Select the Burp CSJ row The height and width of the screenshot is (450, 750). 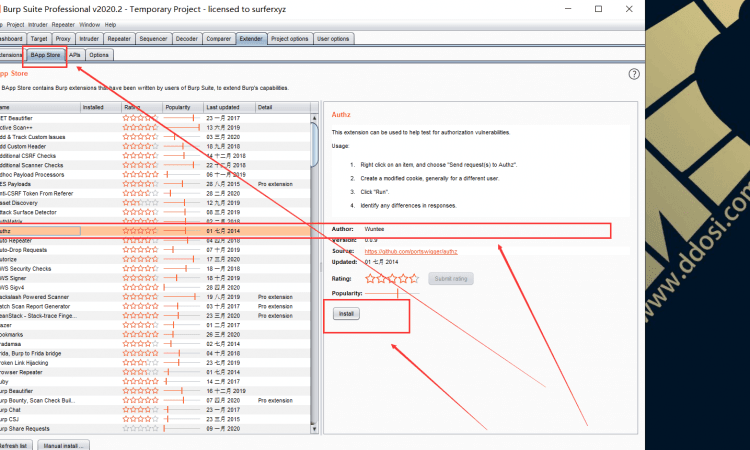coord(155,419)
